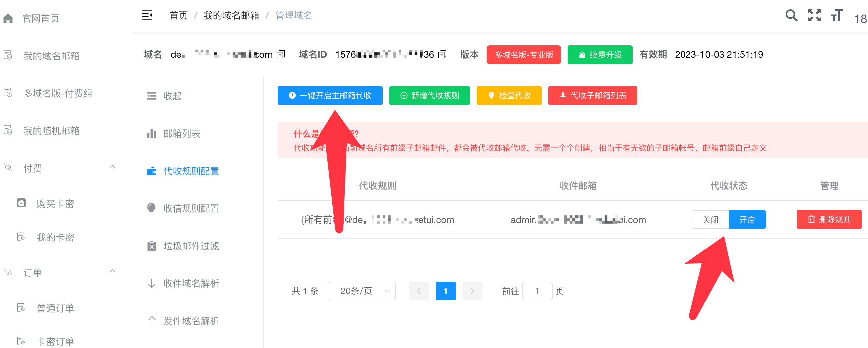The width and height of the screenshot is (868, 348).
Task: Click 我的域名邮箱 breadcrumb link
Action: pos(231,15)
